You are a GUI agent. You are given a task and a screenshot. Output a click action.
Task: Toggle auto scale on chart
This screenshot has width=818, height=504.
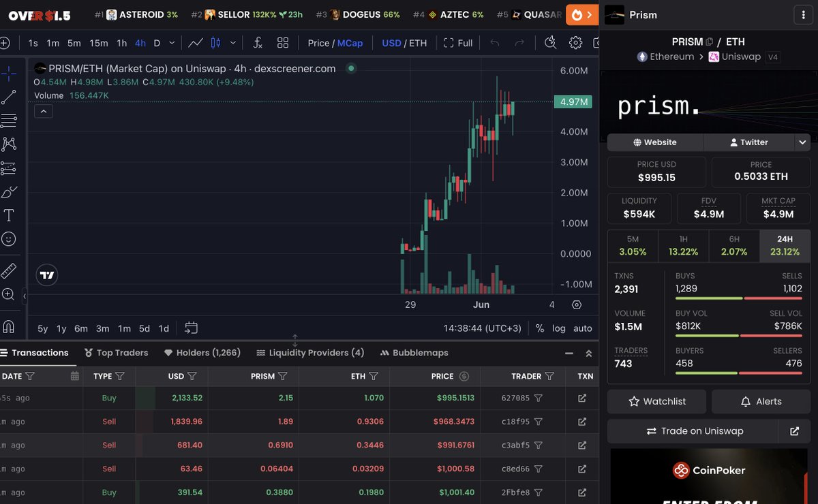[x=583, y=328]
